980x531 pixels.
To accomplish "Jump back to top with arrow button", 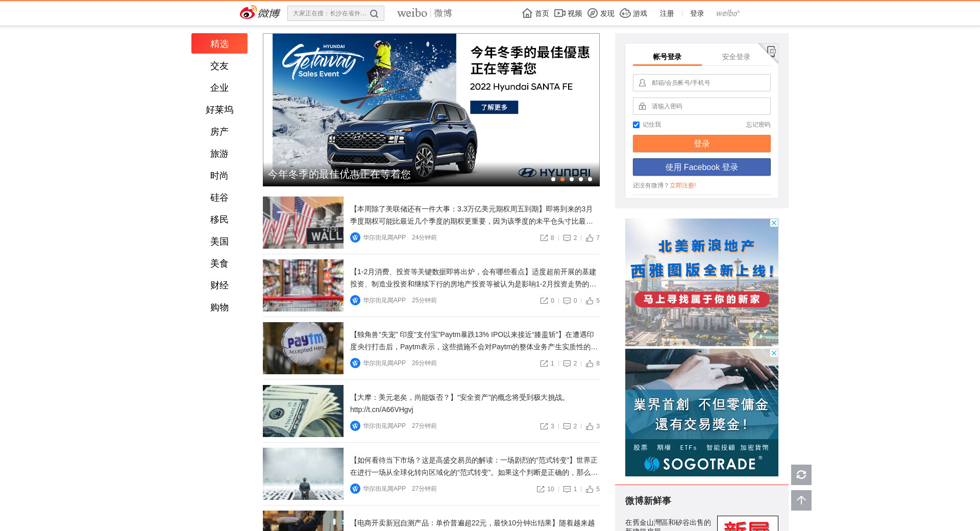I will (x=801, y=500).
